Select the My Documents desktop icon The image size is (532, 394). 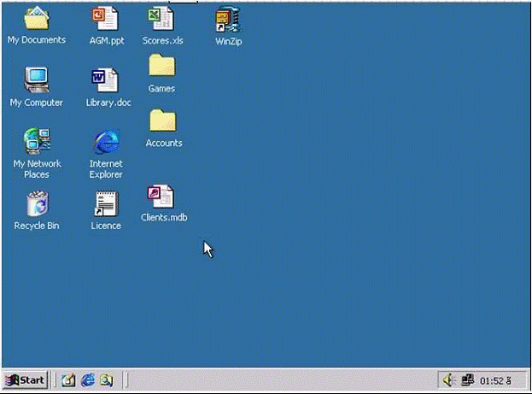click(x=36, y=17)
